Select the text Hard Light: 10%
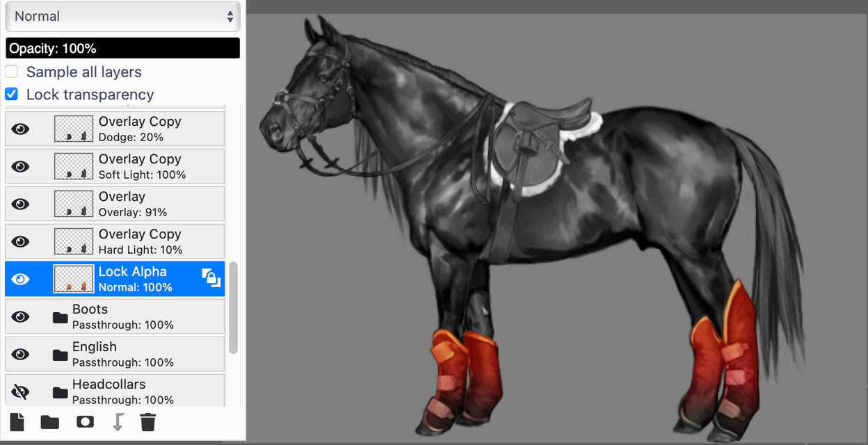The width and height of the screenshot is (868, 445). [x=140, y=250]
